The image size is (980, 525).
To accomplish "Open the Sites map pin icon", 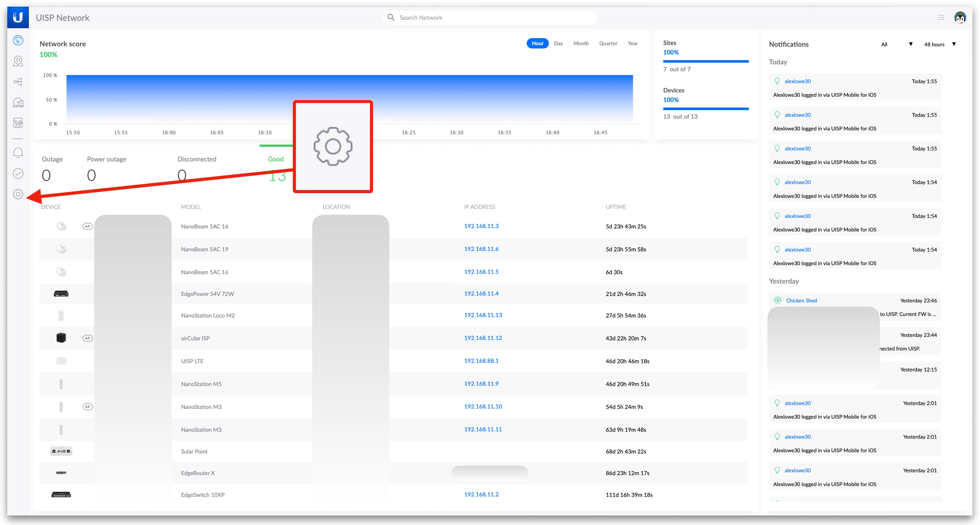I will pyautogui.click(x=18, y=61).
